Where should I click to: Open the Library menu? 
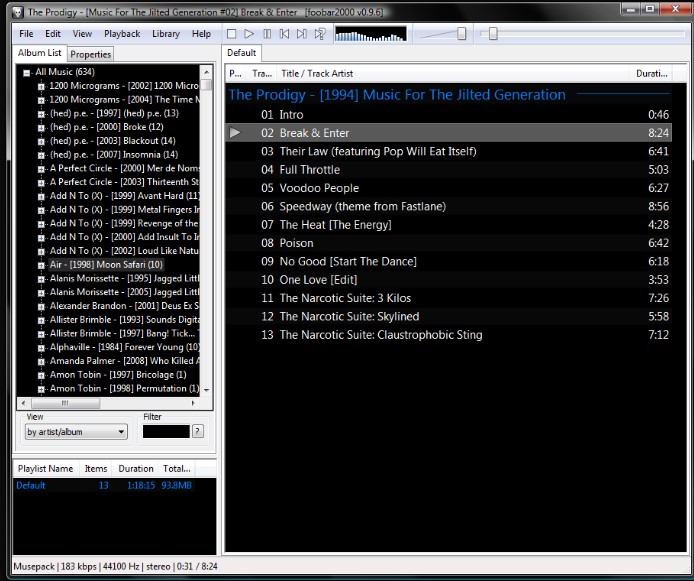[166, 34]
